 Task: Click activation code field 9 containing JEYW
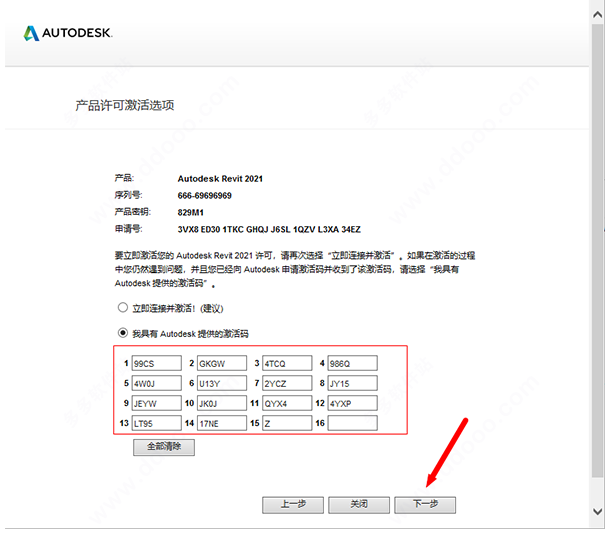[x=157, y=403]
